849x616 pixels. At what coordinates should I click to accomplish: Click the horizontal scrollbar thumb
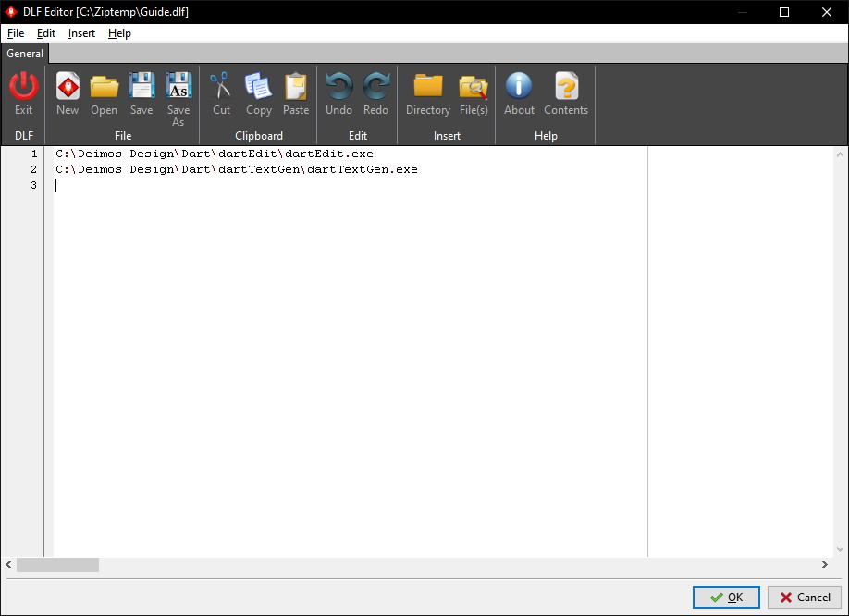(58, 564)
